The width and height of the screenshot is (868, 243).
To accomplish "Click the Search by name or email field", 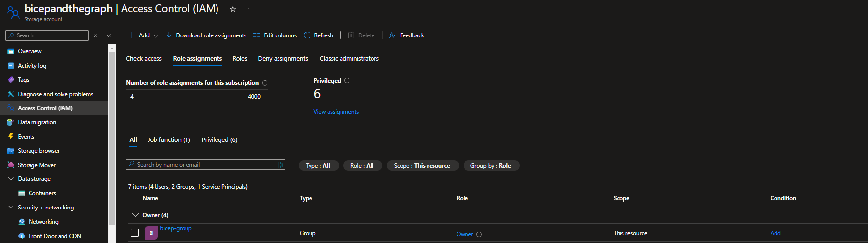I will pos(206,165).
